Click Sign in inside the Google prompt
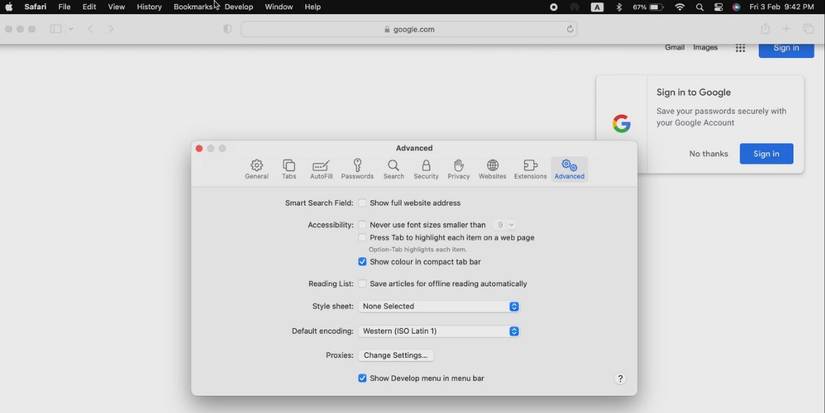The height and width of the screenshot is (413, 825). [766, 154]
